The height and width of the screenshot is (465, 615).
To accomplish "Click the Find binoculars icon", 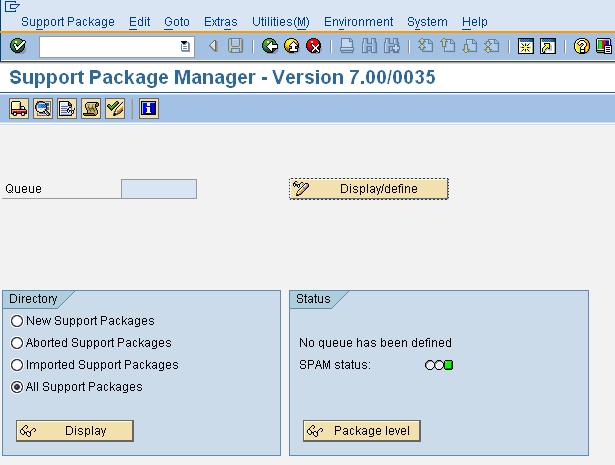I will [x=369, y=46].
